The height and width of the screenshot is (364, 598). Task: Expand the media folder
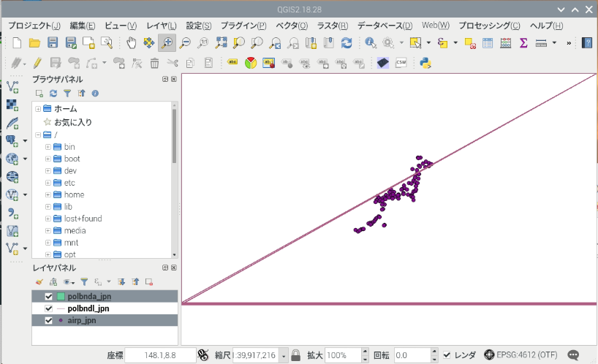48,230
